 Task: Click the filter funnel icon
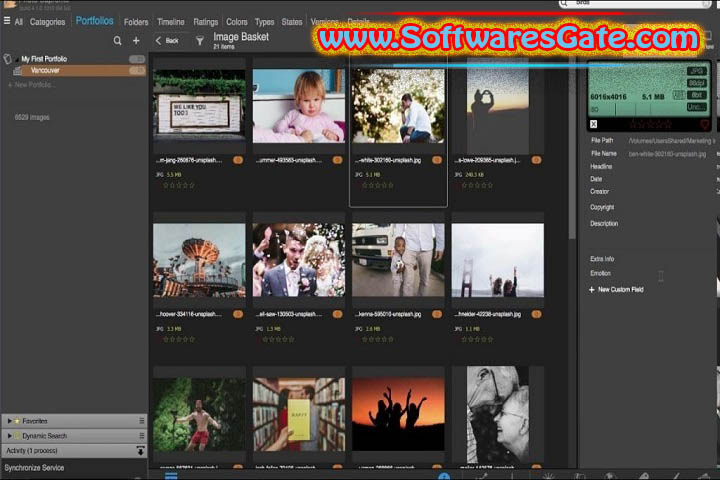click(x=200, y=41)
